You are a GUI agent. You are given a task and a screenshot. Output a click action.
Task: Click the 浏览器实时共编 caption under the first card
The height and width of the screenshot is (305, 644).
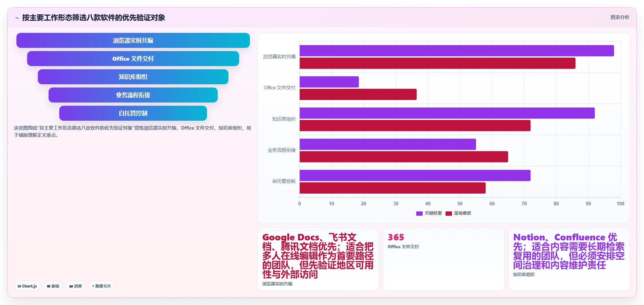(x=277, y=284)
